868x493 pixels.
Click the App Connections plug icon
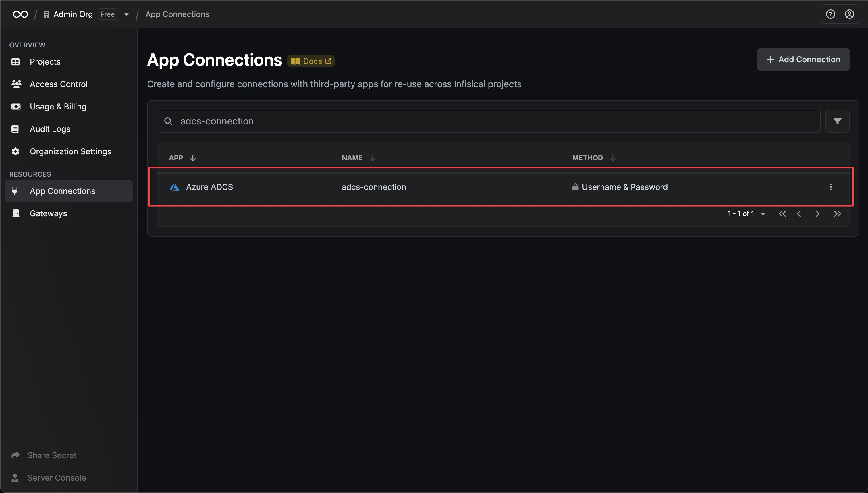(x=15, y=191)
